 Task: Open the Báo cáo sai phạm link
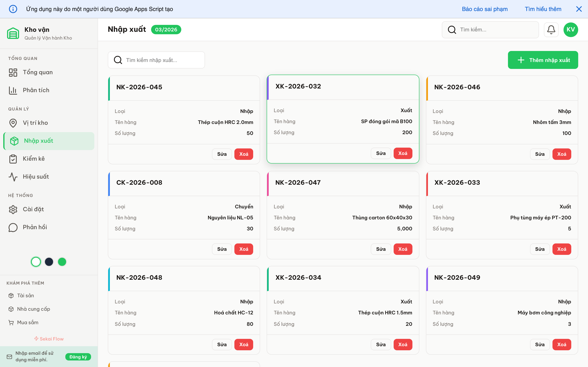[x=484, y=9]
